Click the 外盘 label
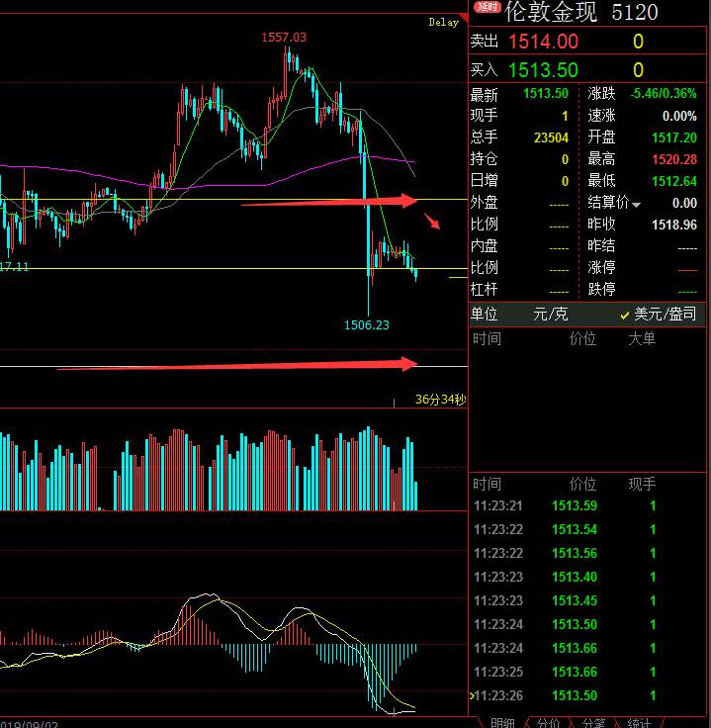Screen dimensions: 711x728 coord(484,202)
